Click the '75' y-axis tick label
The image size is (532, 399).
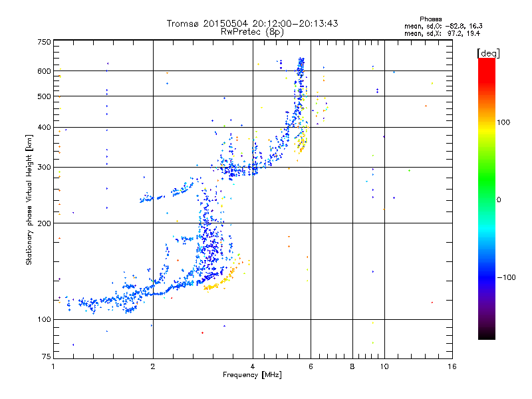point(47,356)
